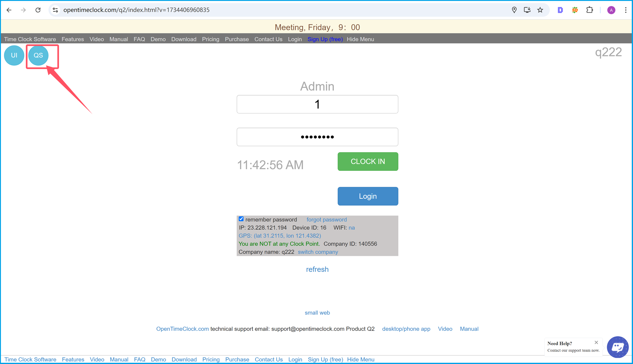This screenshot has height=364, width=633.
Task: Expand the Features dropdown menu item
Action: tap(73, 39)
